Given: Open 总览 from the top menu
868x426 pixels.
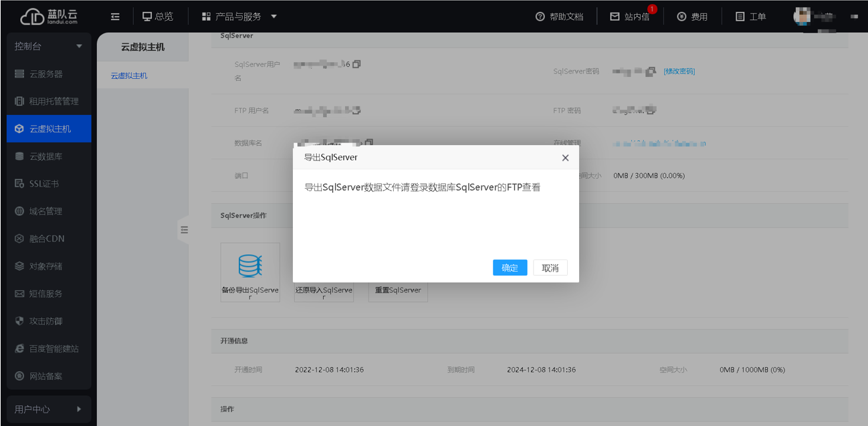Looking at the screenshot, I should (x=159, y=16).
